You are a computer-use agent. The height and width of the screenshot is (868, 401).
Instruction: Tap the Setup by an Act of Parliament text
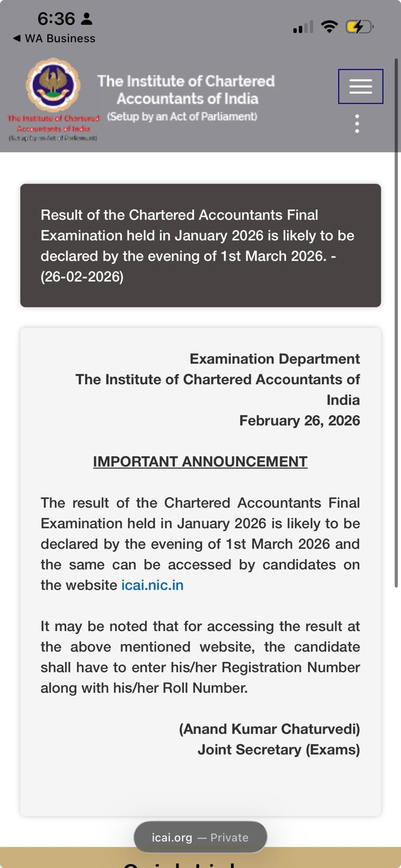click(182, 116)
